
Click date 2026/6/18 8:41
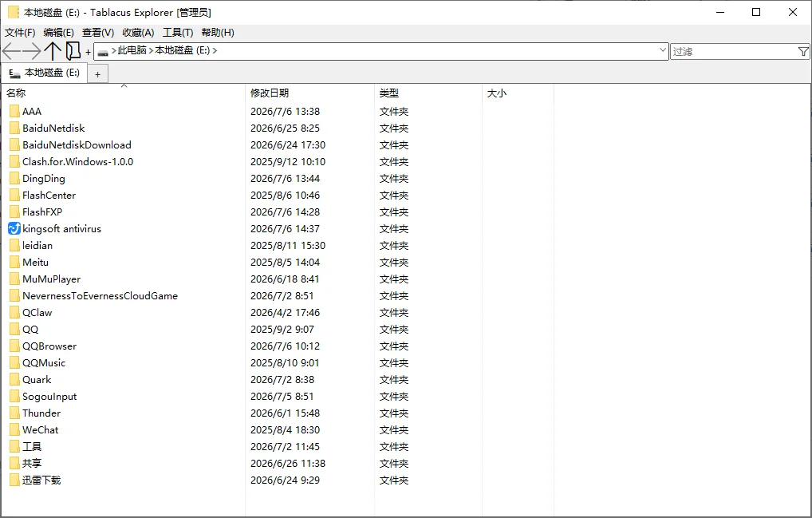(x=285, y=279)
